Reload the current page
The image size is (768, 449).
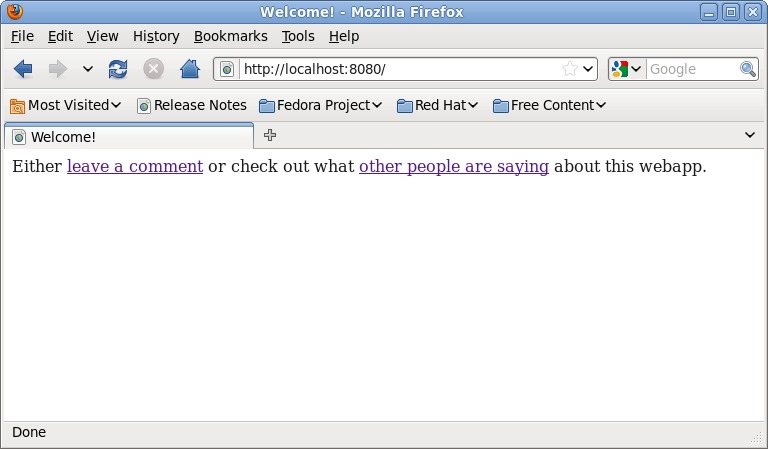(118, 69)
